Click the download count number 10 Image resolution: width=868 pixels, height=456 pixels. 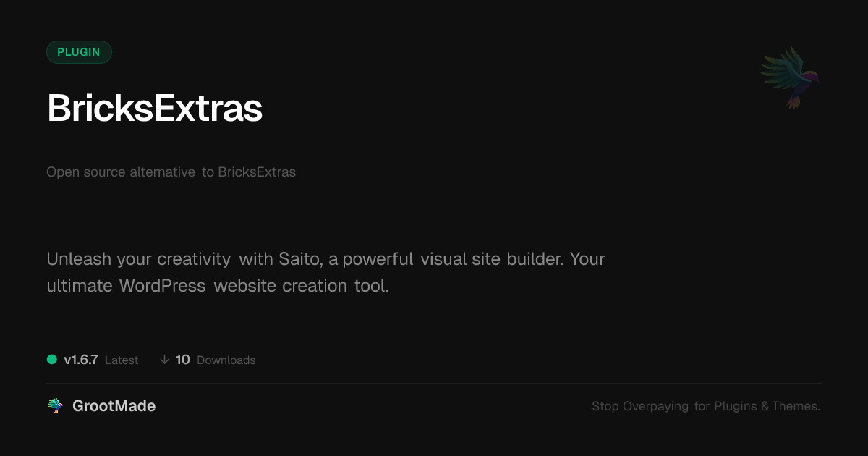click(183, 360)
